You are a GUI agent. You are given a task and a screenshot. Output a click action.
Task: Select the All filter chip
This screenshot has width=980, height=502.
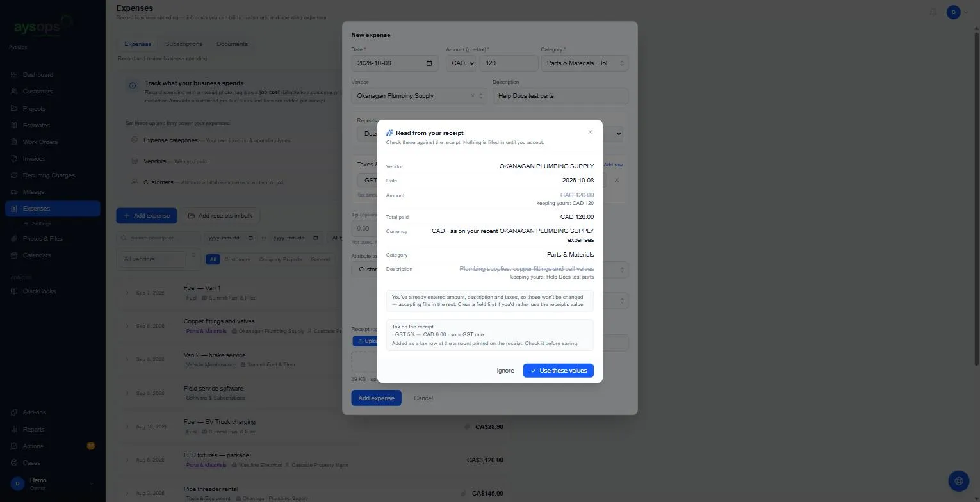pos(213,259)
